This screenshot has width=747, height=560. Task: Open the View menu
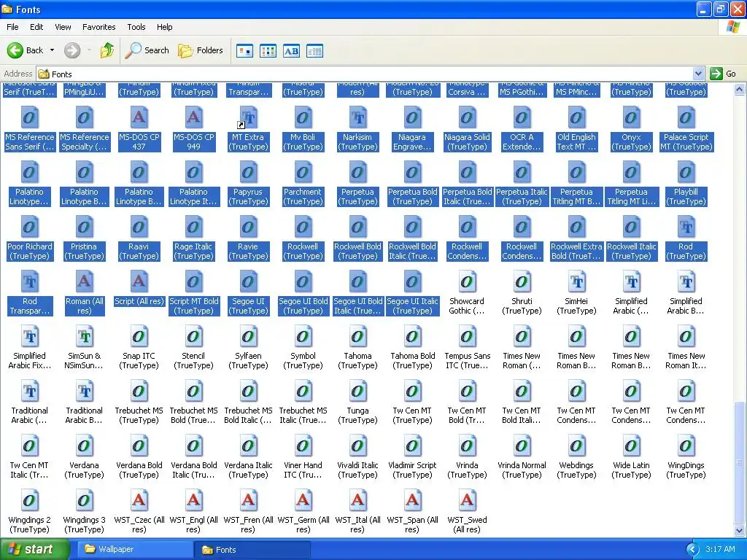coord(63,27)
